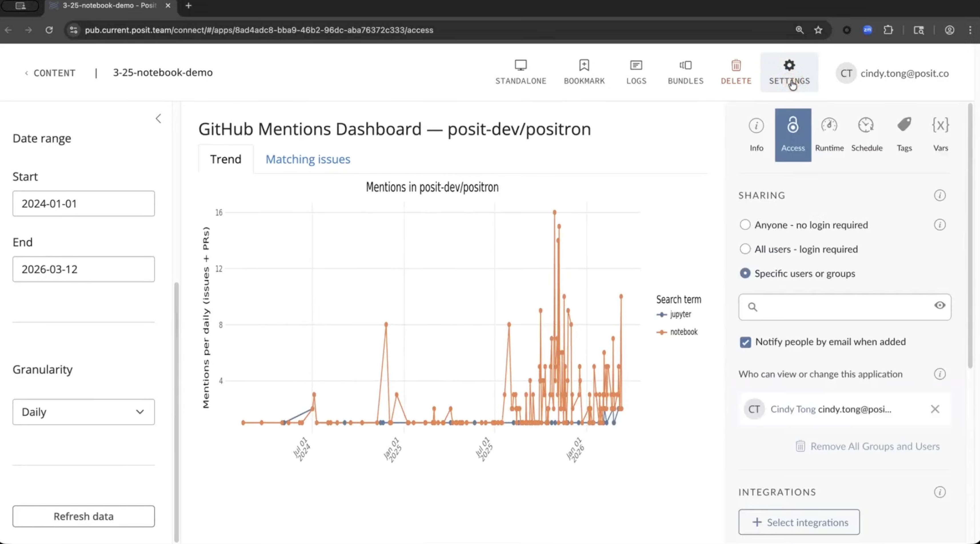Viewport: 980px width, 544px height.
Task: Open the Vars environment variables panel
Action: pos(940,135)
